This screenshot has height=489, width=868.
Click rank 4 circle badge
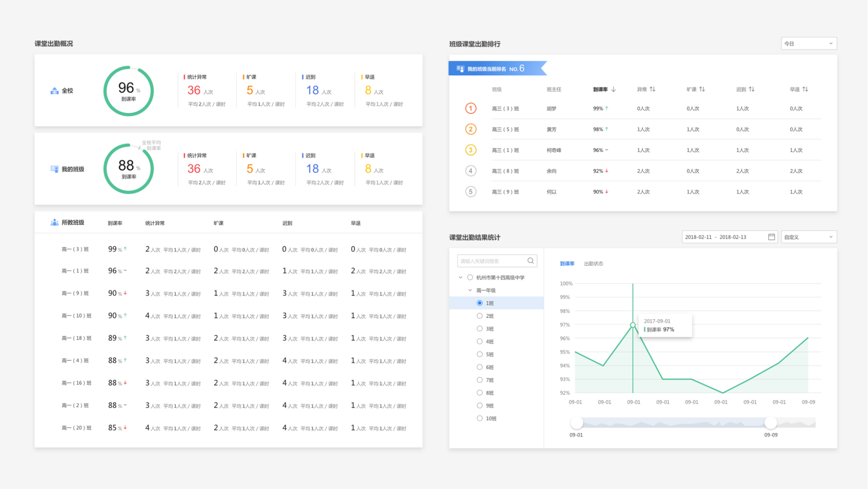point(470,171)
